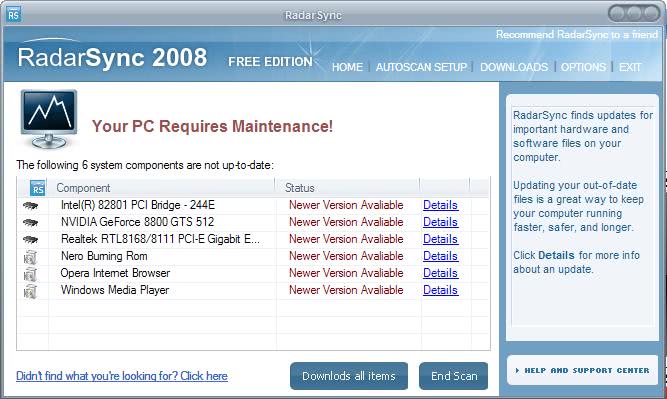The height and width of the screenshot is (399, 667).
Task: Click Recommend RadarSync to a friend
Action: [x=576, y=34]
